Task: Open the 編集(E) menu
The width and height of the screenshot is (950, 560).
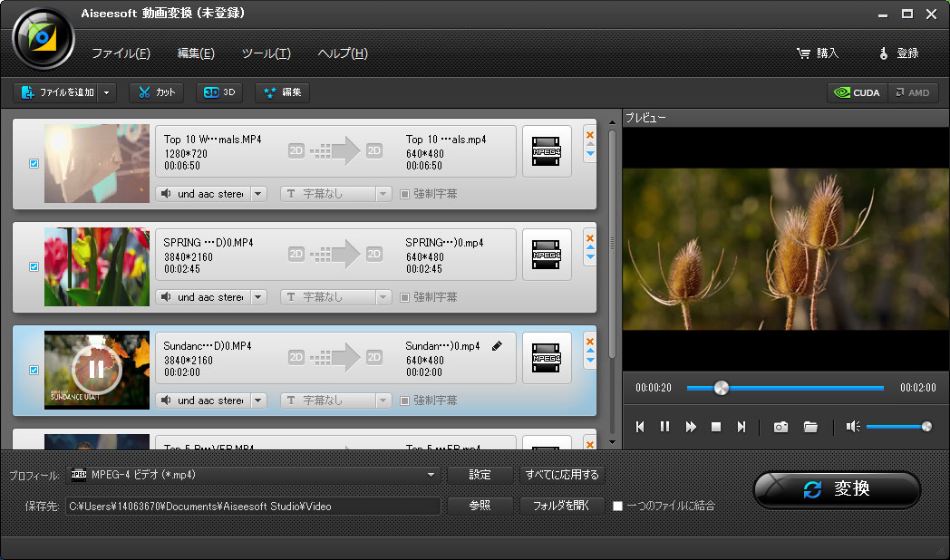Action: pos(196,53)
